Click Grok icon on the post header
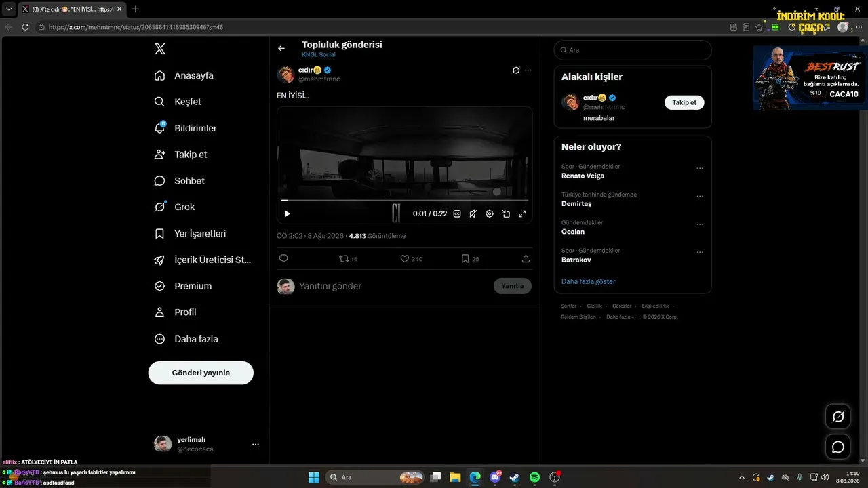This screenshot has width=868, height=488. coord(516,70)
